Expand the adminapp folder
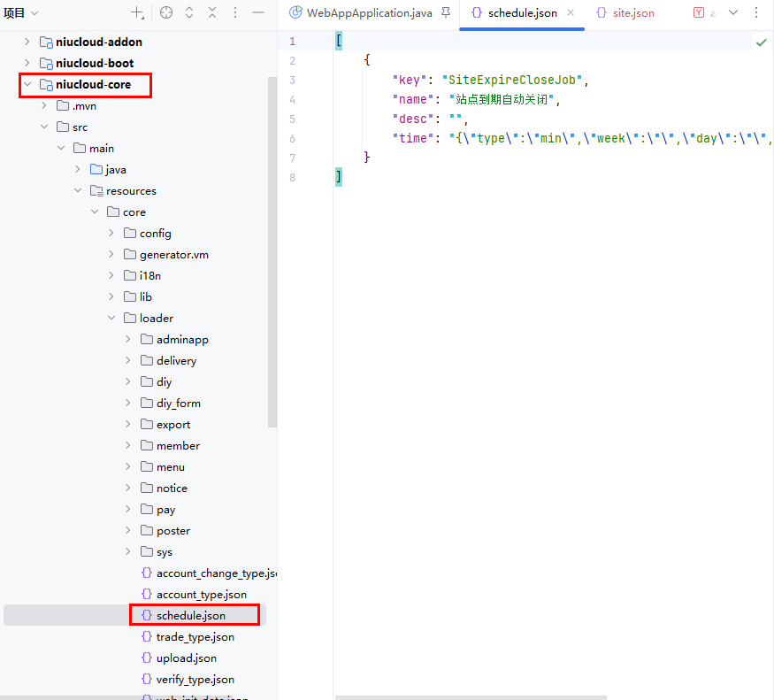Image resolution: width=774 pixels, height=700 pixels. click(128, 340)
